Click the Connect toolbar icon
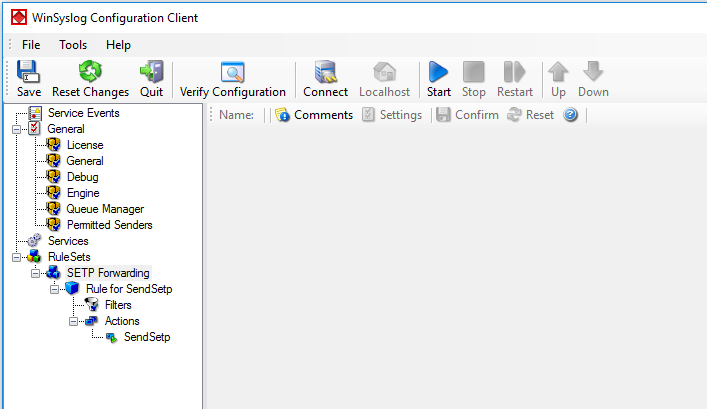The image size is (707, 409). point(326,72)
